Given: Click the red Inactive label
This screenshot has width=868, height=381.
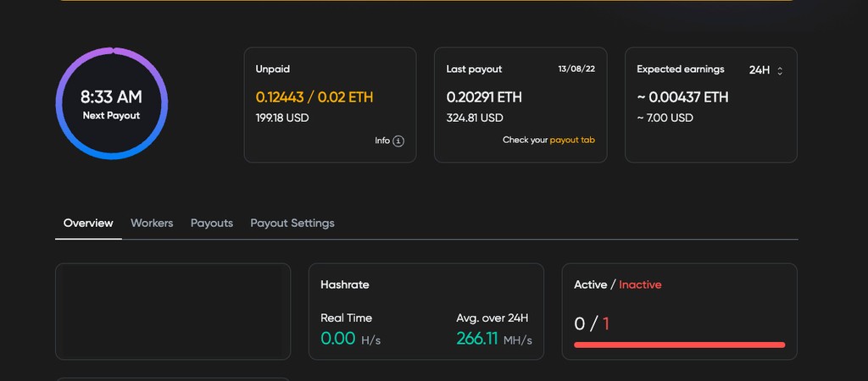Looking at the screenshot, I should pyautogui.click(x=640, y=284).
